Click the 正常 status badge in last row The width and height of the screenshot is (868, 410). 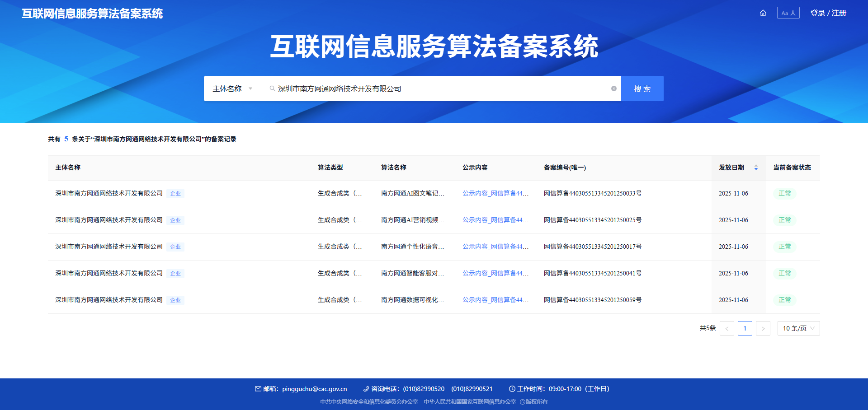point(784,300)
